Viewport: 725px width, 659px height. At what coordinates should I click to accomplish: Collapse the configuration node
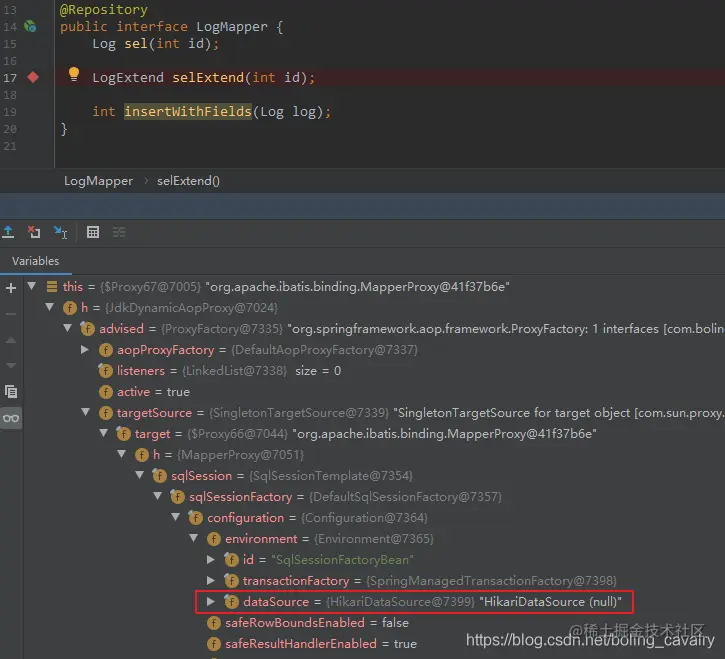(x=176, y=517)
